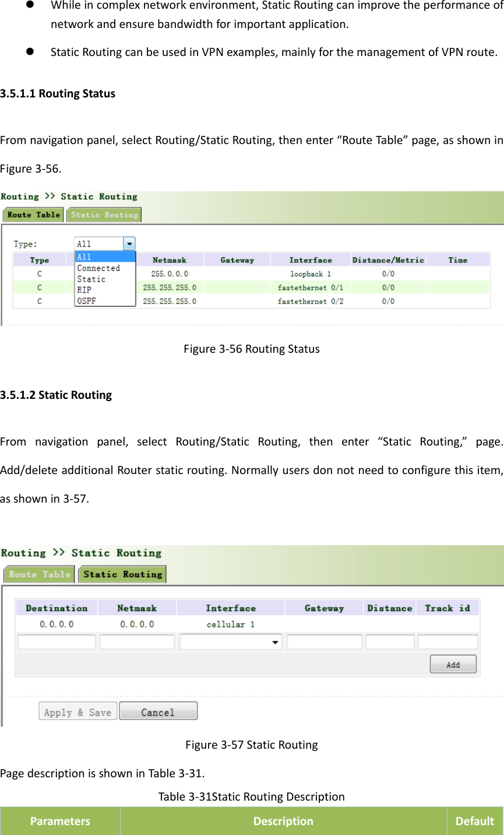Click the Netmask column header in route table

pos(170,260)
